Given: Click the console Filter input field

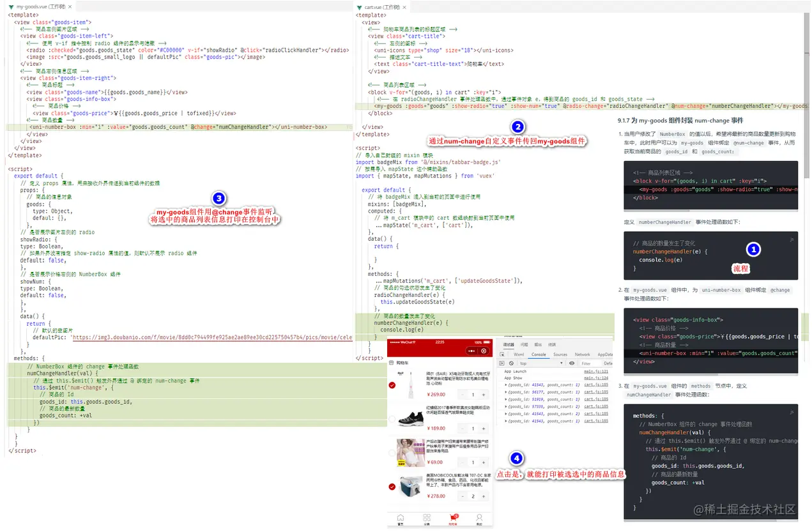Looking at the screenshot, I should coord(590,363).
